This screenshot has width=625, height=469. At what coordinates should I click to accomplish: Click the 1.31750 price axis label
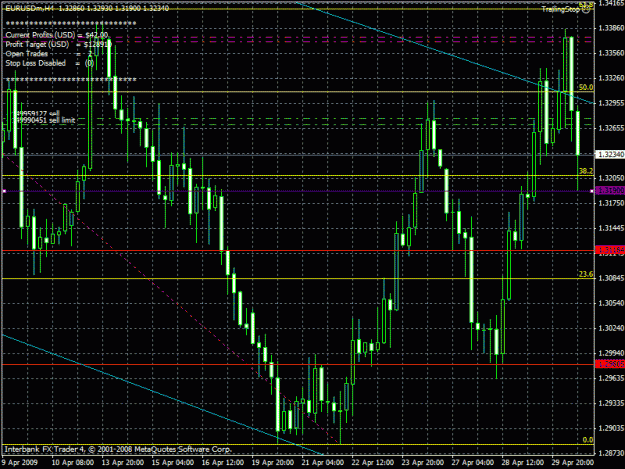[x=611, y=203]
